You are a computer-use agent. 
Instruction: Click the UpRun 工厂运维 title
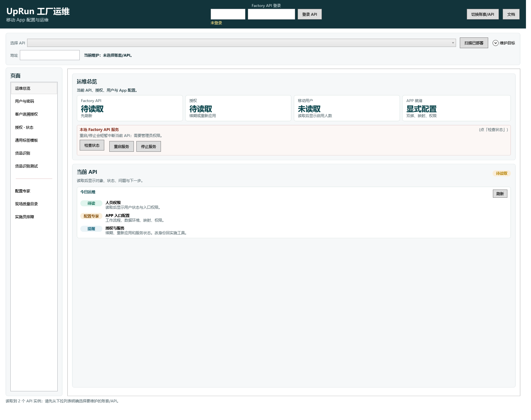pos(38,11)
